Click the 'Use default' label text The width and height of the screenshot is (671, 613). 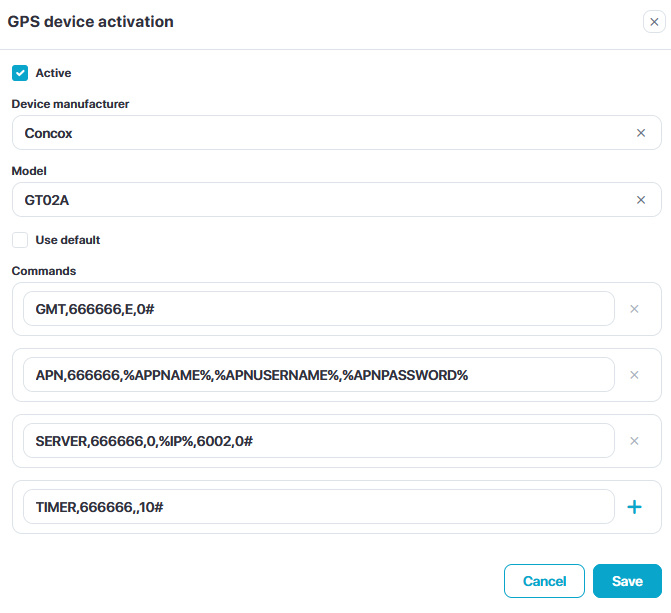pos(68,240)
